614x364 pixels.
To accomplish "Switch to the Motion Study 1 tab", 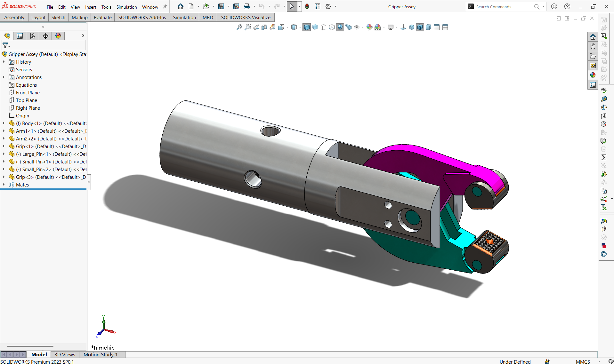I will (100, 354).
